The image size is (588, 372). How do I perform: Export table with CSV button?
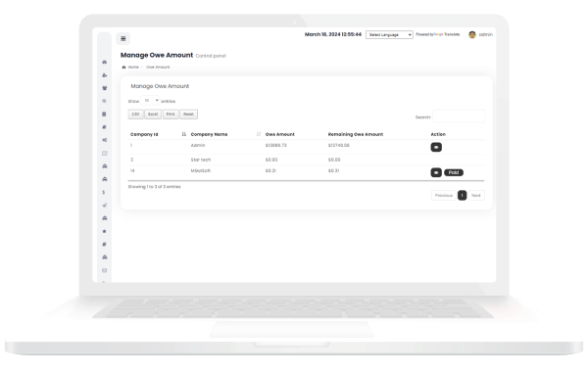pyautogui.click(x=136, y=115)
